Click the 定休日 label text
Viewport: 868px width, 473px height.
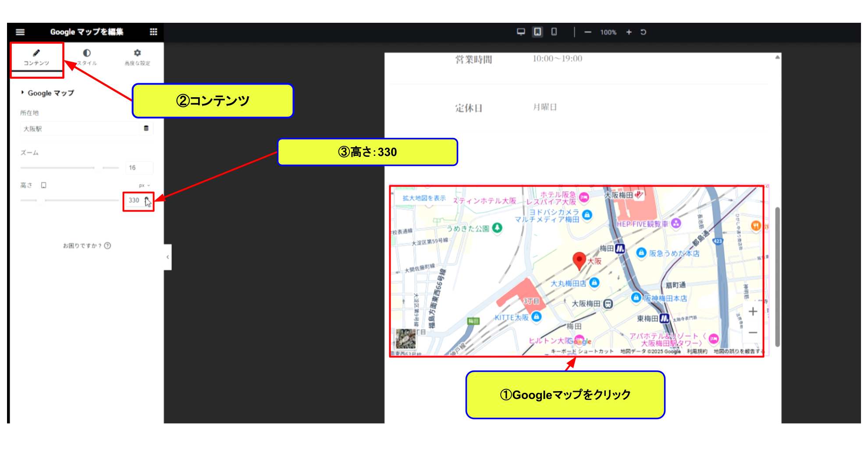[469, 108]
